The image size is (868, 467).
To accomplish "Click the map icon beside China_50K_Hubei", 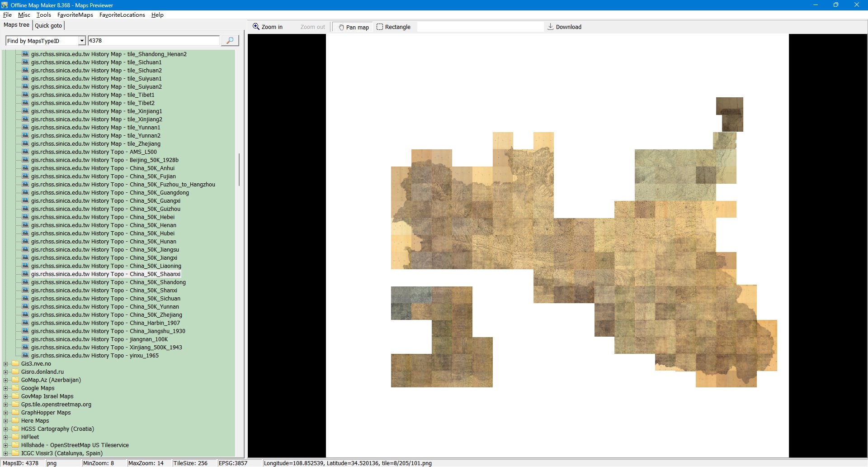I will pyautogui.click(x=25, y=233).
